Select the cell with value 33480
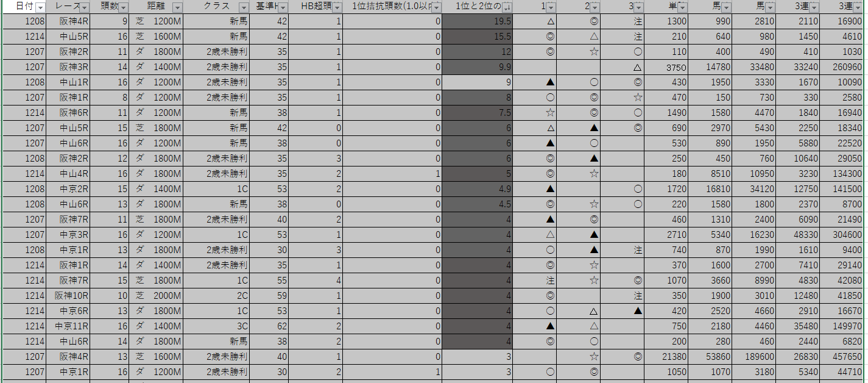 click(754, 67)
